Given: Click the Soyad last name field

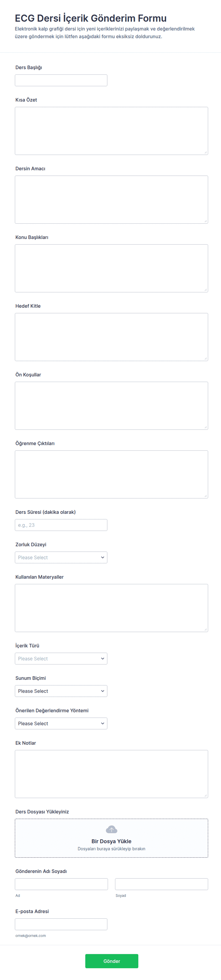Looking at the screenshot, I should click(162, 884).
